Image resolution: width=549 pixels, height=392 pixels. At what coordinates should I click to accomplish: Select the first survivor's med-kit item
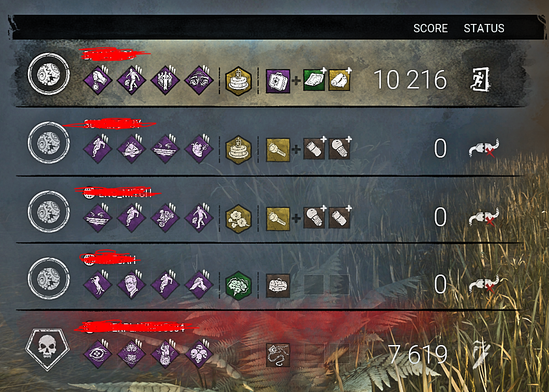point(278,81)
